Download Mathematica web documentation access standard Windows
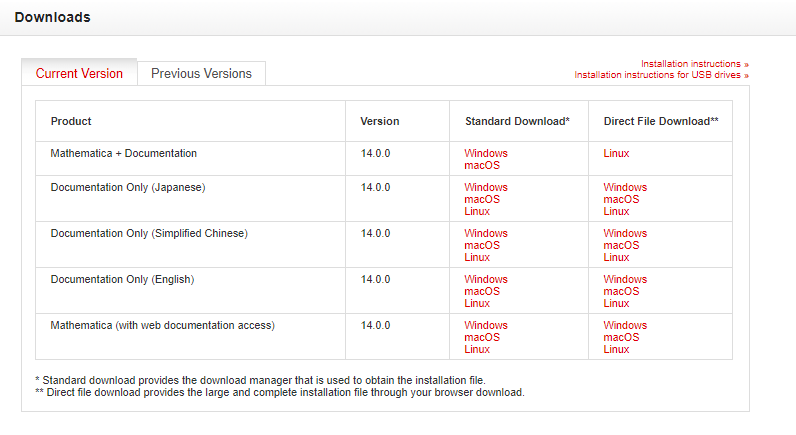 pyautogui.click(x=486, y=325)
